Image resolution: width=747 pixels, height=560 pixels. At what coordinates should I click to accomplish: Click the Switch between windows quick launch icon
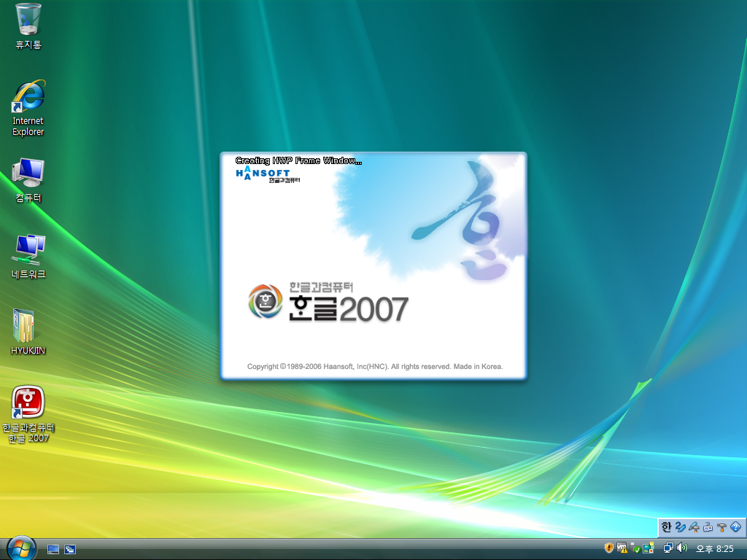click(70, 550)
